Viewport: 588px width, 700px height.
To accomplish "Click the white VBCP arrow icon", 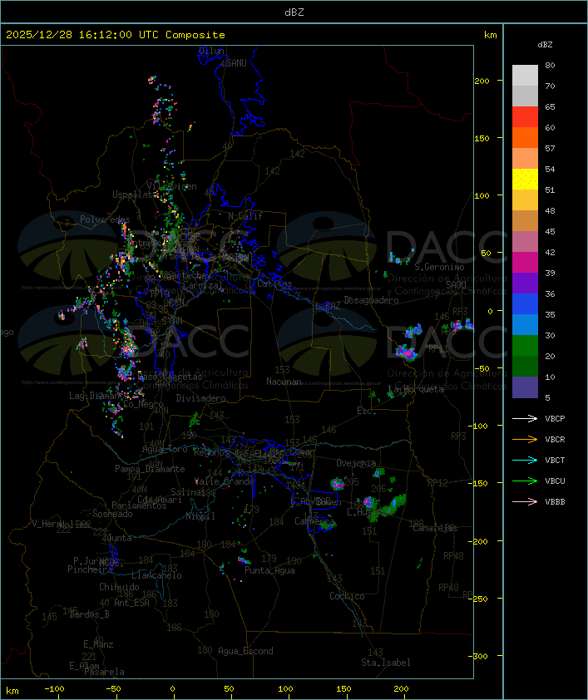I will (x=525, y=418).
